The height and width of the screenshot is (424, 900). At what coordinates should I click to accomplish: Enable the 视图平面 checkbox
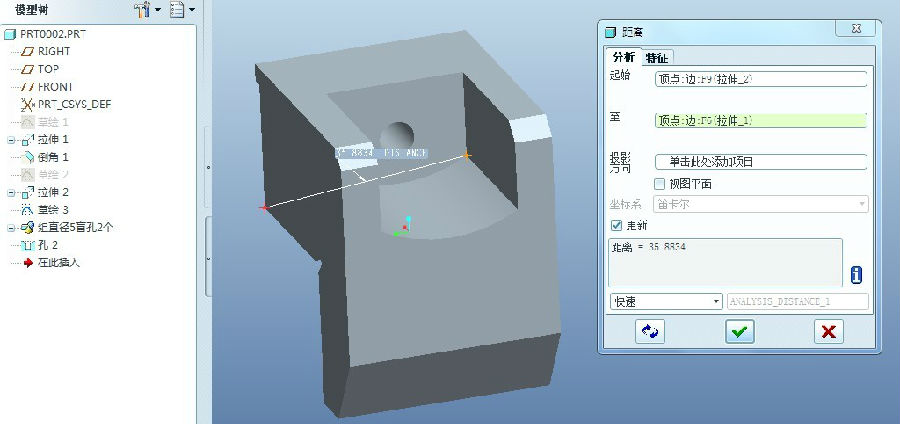[x=659, y=184]
